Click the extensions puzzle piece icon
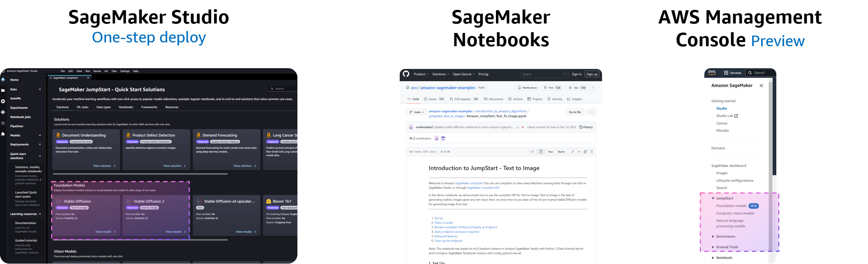Viewport: 868px width, 264px height. click(x=3, y=134)
